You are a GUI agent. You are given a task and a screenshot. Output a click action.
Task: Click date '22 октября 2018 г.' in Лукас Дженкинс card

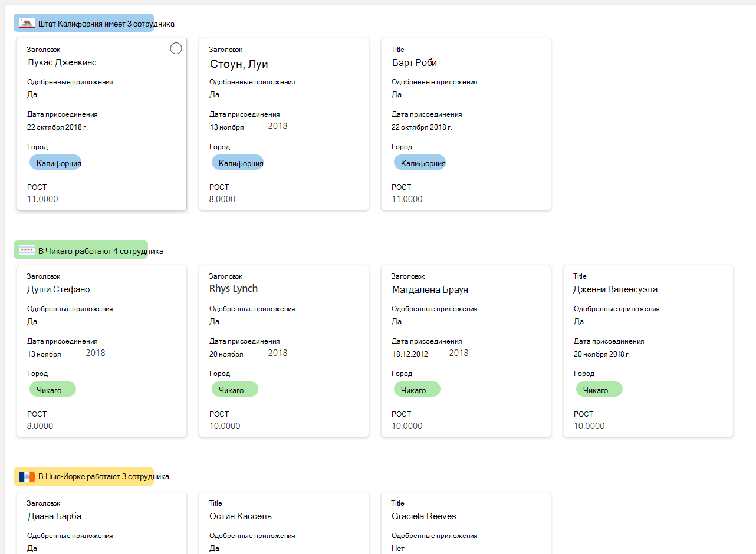click(x=57, y=127)
